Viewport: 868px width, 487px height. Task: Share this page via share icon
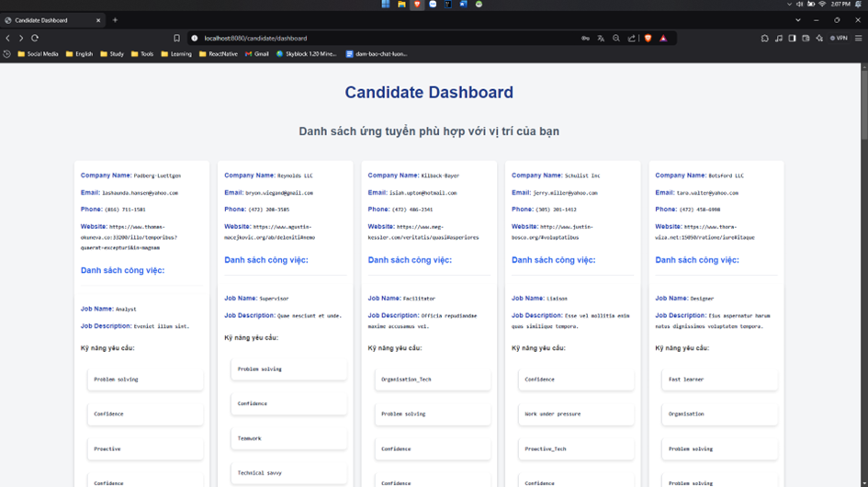click(632, 39)
